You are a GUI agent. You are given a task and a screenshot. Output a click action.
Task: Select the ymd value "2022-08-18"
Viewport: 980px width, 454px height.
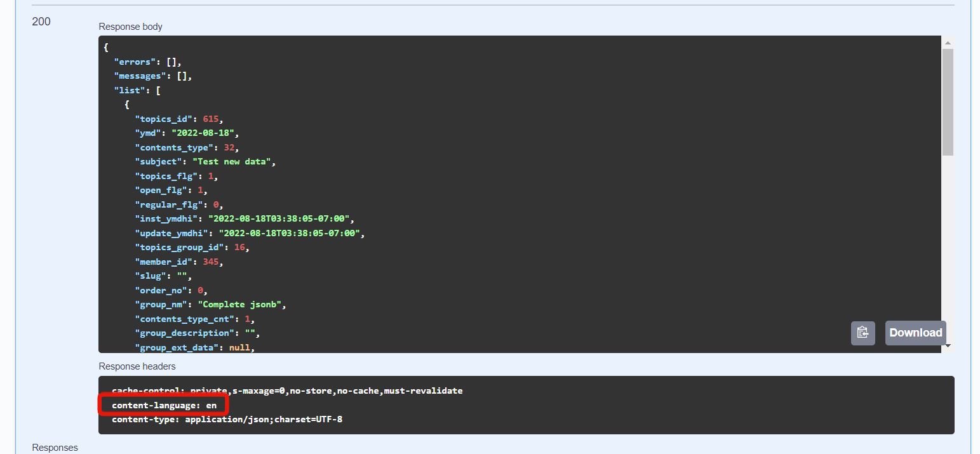point(203,133)
